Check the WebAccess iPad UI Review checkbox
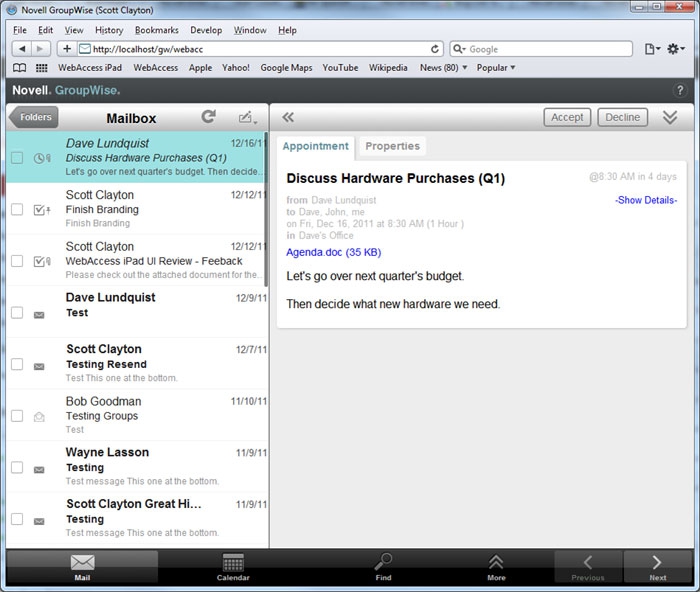700x592 pixels. pyautogui.click(x=17, y=261)
